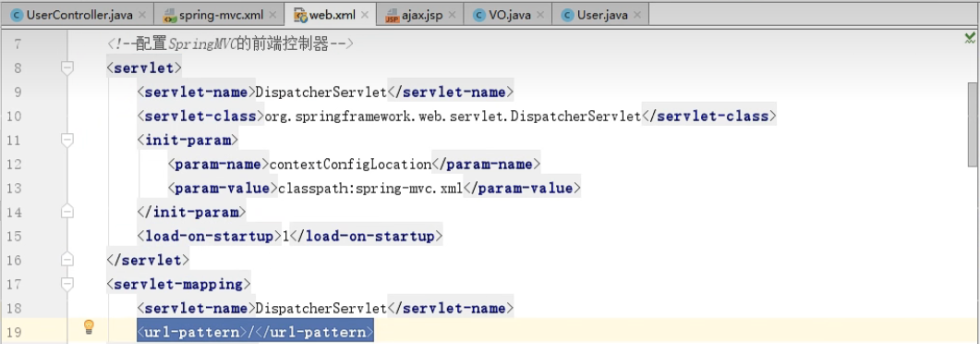Click the User.java class icon
Screen dimensions: 980x344
(x=567, y=15)
